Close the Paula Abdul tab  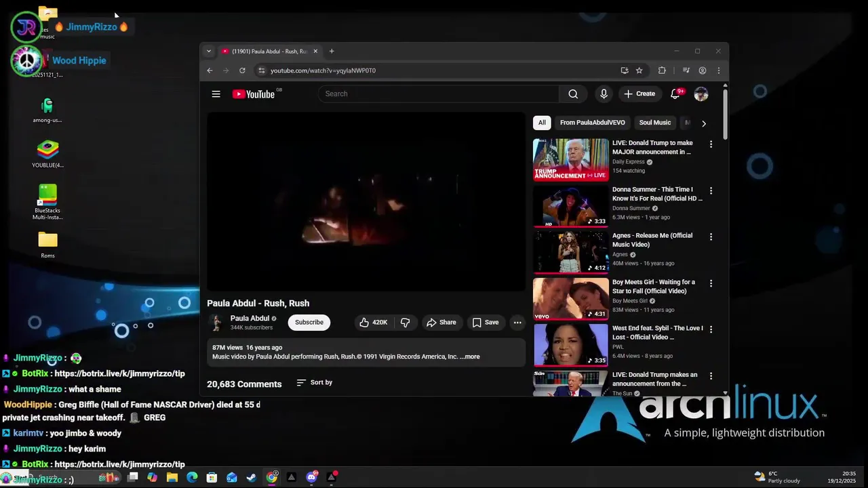point(315,52)
